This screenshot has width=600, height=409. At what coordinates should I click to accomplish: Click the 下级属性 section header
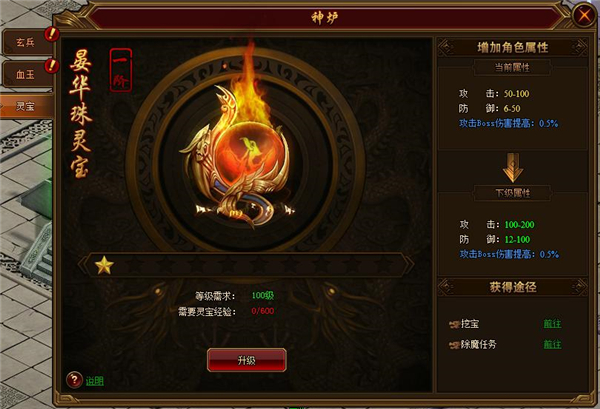tap(512, 193)
